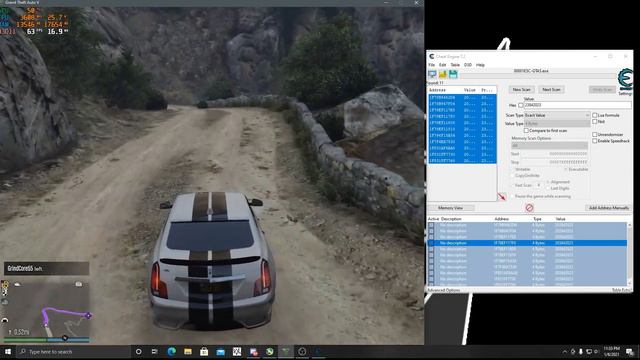The image size is (640, 360).
Task: Click the red clear address list icon
Action: tap(529, 208)
